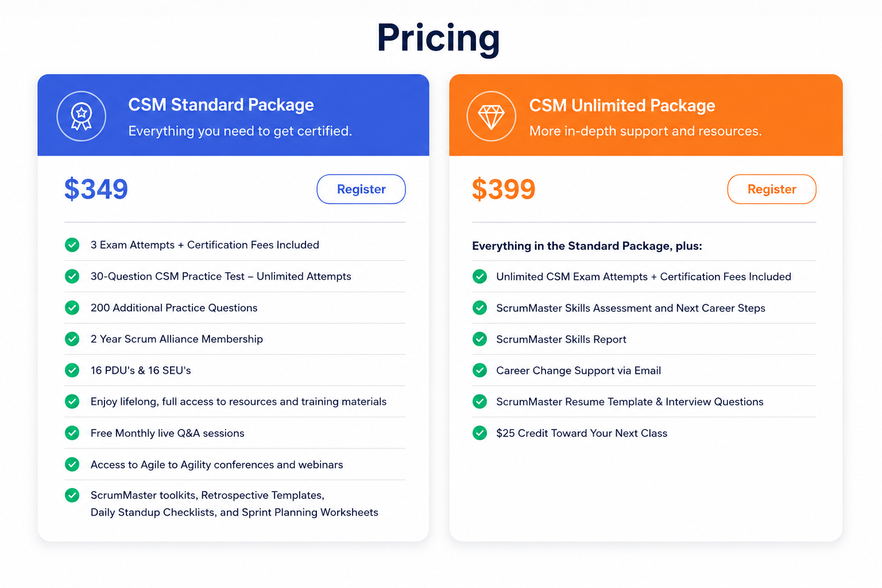This screenshot has height=588, width=882.
Task: Click the diamond icon in Unlimited header
Action: 492,116
